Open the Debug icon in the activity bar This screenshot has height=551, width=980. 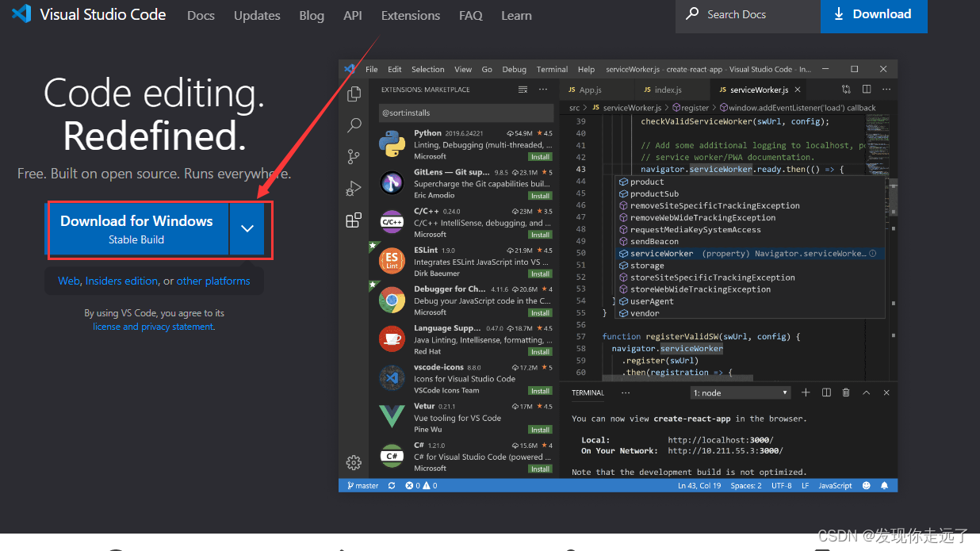tap(354, 189)
